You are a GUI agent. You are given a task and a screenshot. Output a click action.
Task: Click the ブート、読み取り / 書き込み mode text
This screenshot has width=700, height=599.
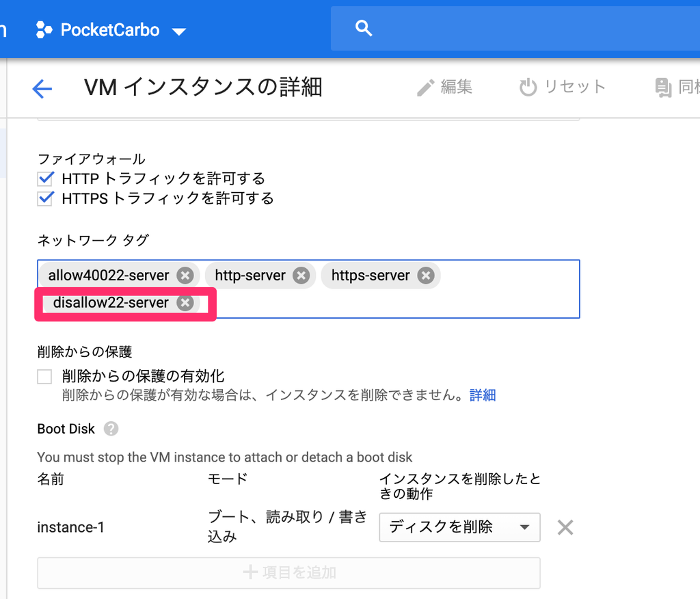[x=287, y=527]
